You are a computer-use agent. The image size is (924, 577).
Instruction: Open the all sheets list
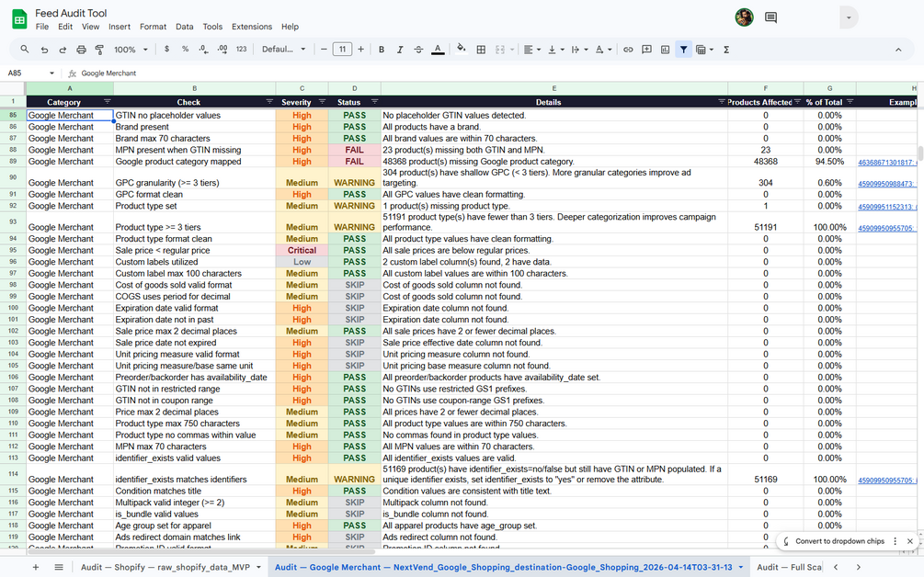pos(58,567)
